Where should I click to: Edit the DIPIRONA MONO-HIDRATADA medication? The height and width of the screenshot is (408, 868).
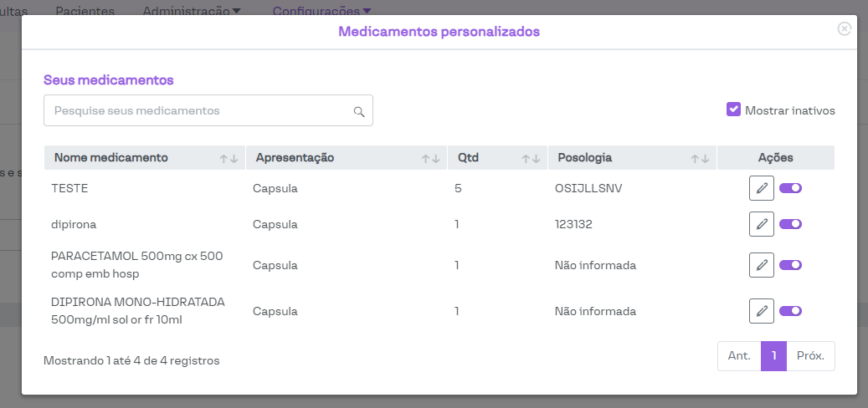761,311
